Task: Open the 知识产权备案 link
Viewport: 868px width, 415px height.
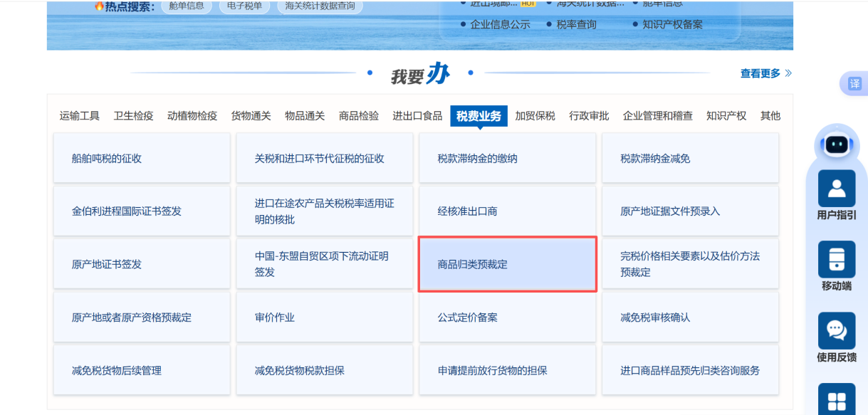Action: click(672, 24)
